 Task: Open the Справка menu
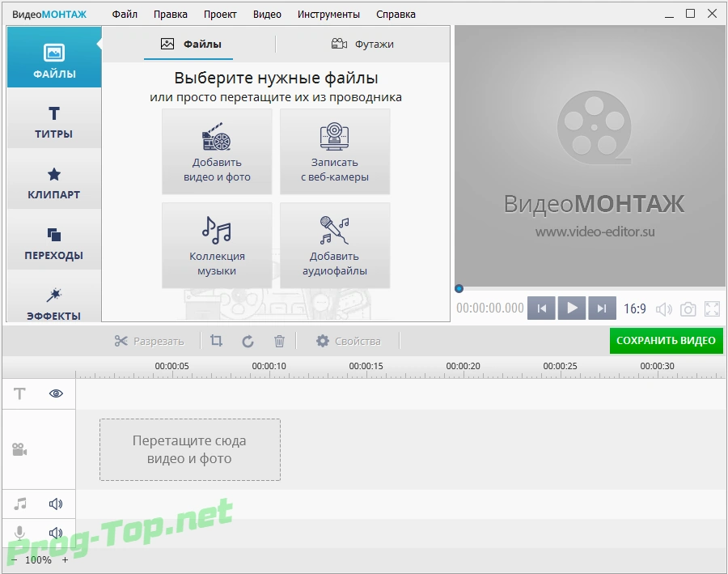point(396,15)
